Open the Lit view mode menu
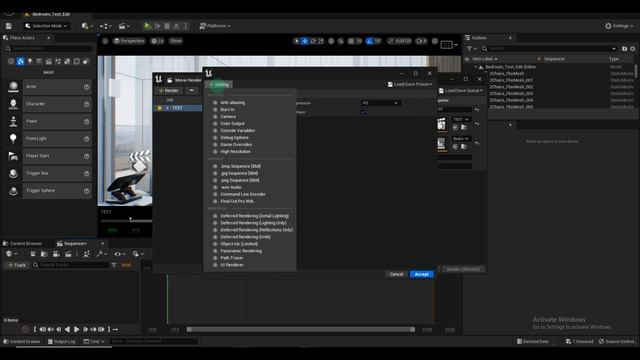 coord(157,41)
